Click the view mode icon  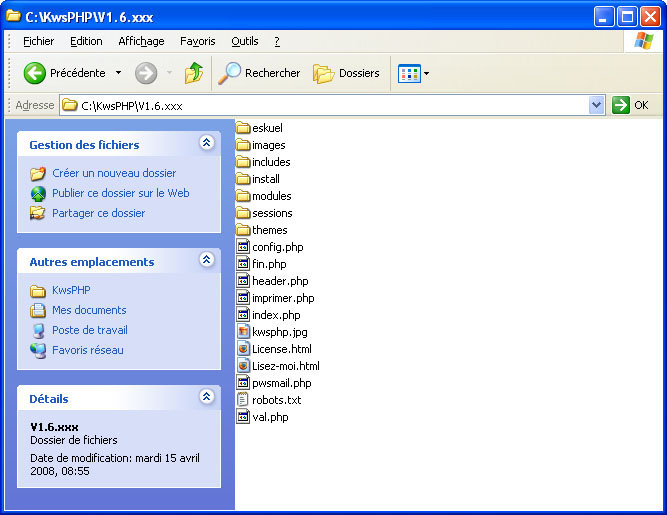(x=409, y=74)
